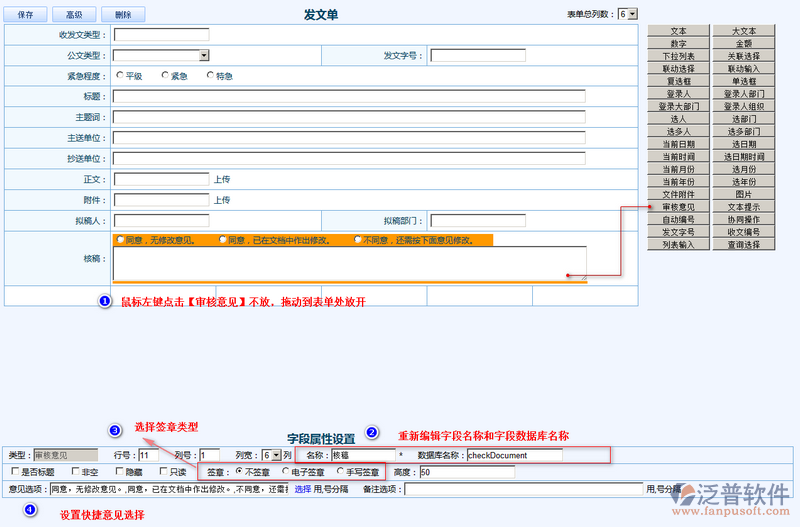Click the 复选框 field-type button
This screenshot has width=800, height=527.
click(679, 81)
